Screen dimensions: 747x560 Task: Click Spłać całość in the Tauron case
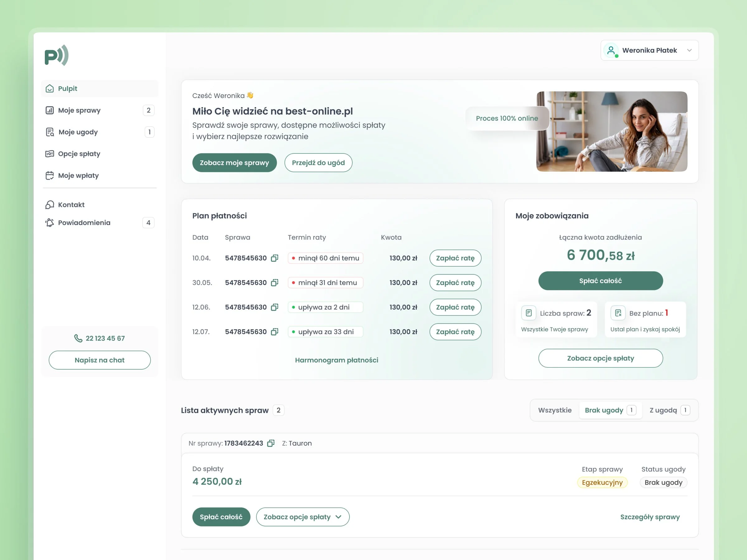coord(221,517)
